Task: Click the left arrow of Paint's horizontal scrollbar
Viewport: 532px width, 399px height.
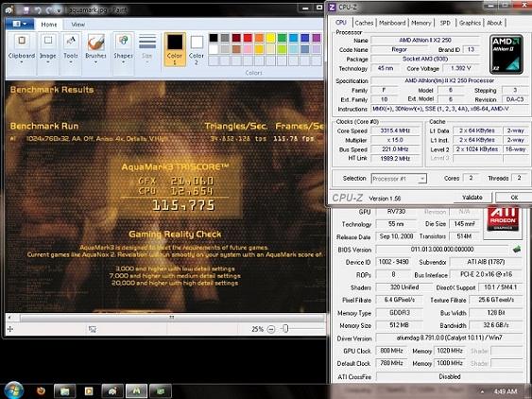Action: click(9, 318)
